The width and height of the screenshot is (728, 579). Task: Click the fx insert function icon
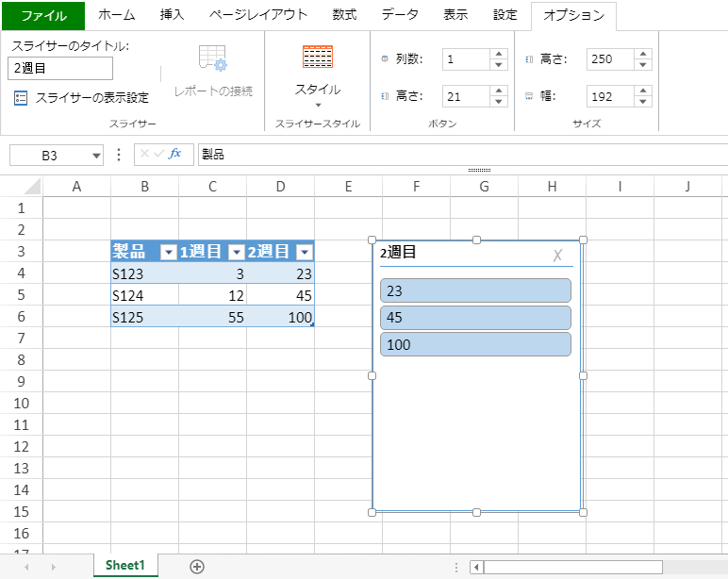click(x=174, y=155)
